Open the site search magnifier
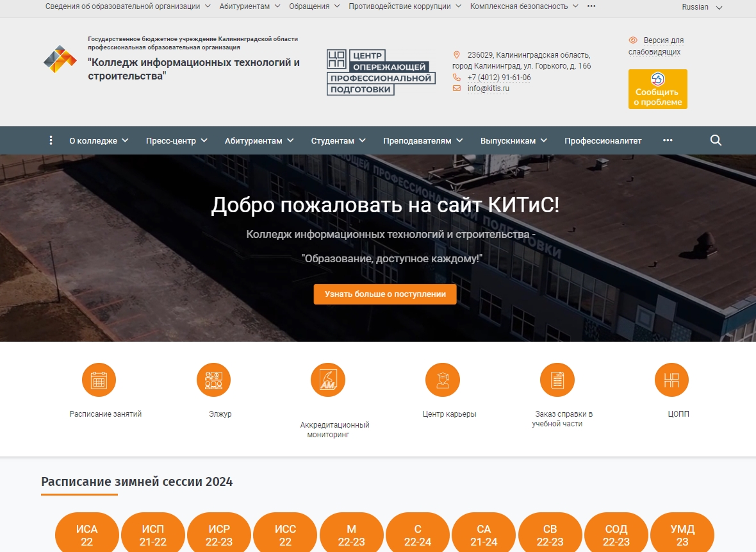The height and width of the screenshot is (552, 756). 716,140
